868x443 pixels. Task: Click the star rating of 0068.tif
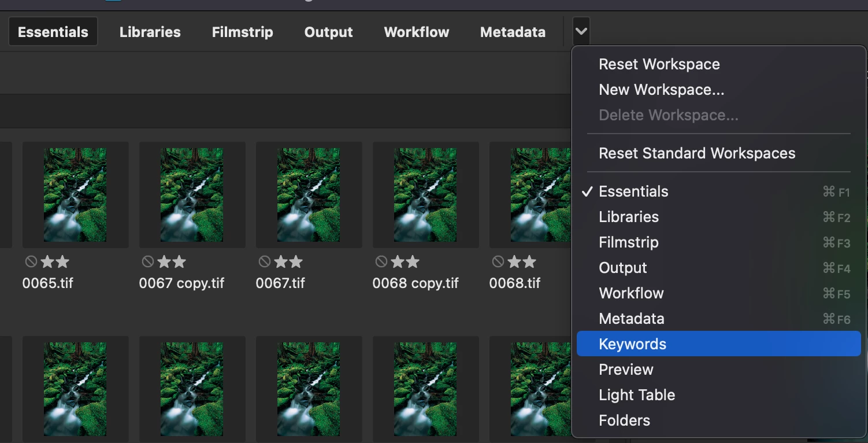pos(522,262)
